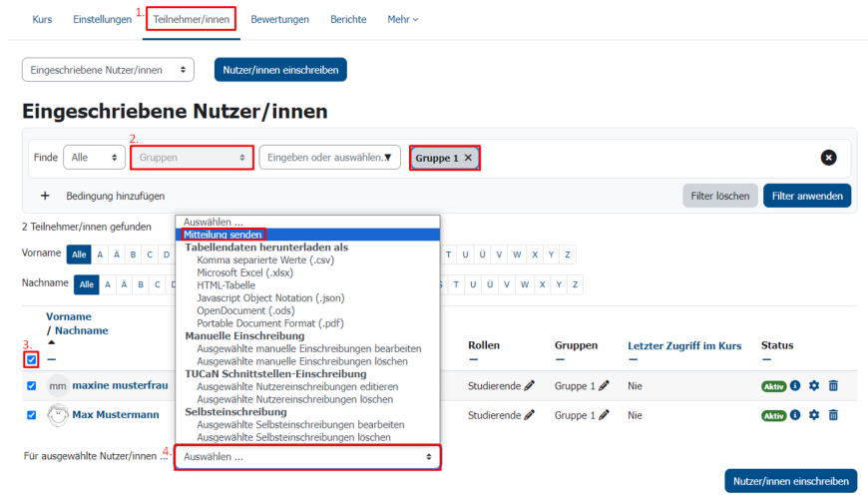Expand the Mehr menu

coord(403,19)
